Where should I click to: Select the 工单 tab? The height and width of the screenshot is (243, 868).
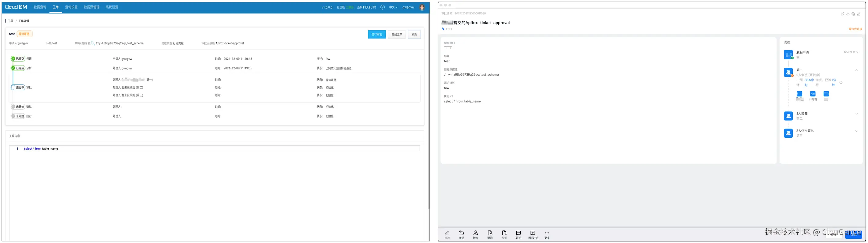[x=56, y=7]
